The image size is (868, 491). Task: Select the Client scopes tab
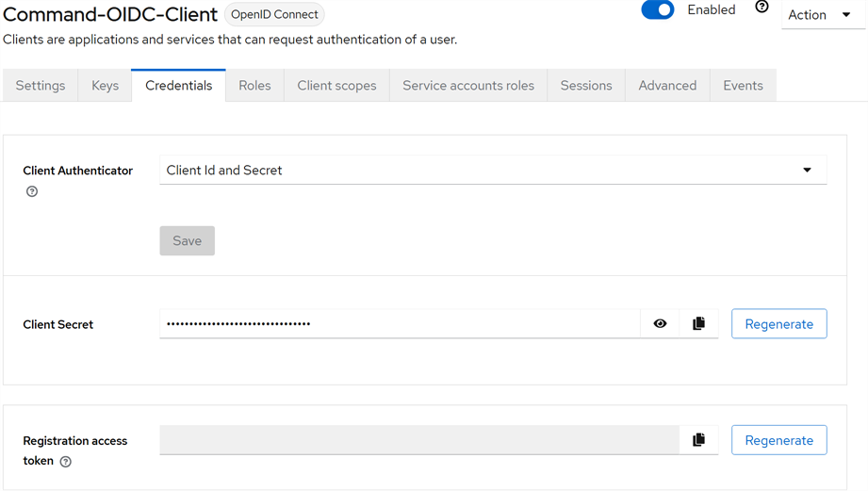336,86
